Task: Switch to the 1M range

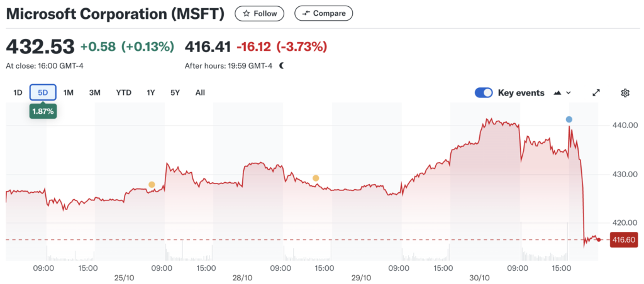Action: (69, 93)
